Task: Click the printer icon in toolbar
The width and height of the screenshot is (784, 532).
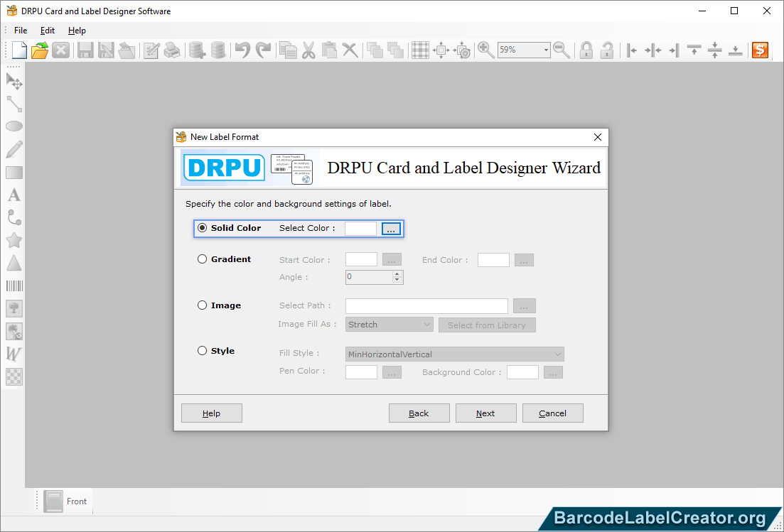Action: point(172,50)
